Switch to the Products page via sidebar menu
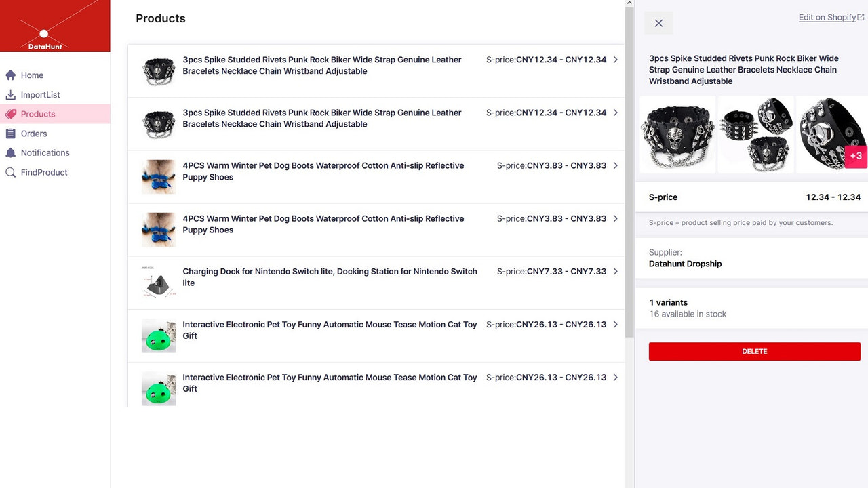 point(37,114)
